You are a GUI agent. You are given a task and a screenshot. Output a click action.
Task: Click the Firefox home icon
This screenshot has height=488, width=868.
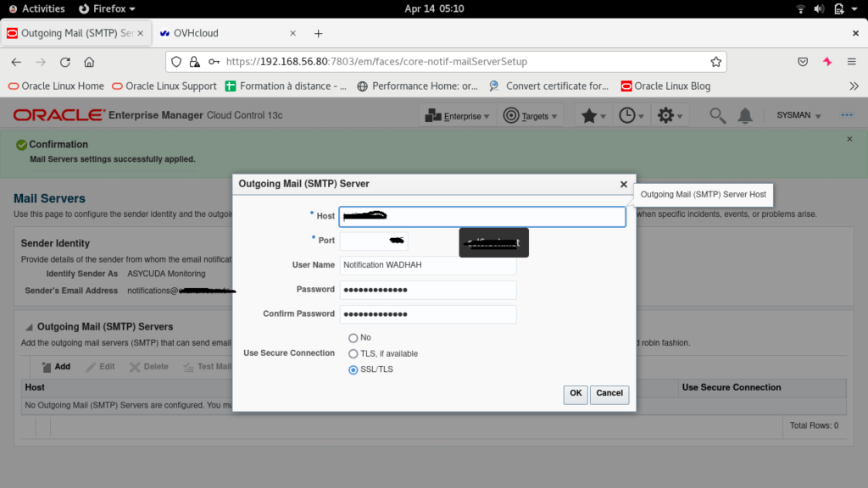point(89,62)
